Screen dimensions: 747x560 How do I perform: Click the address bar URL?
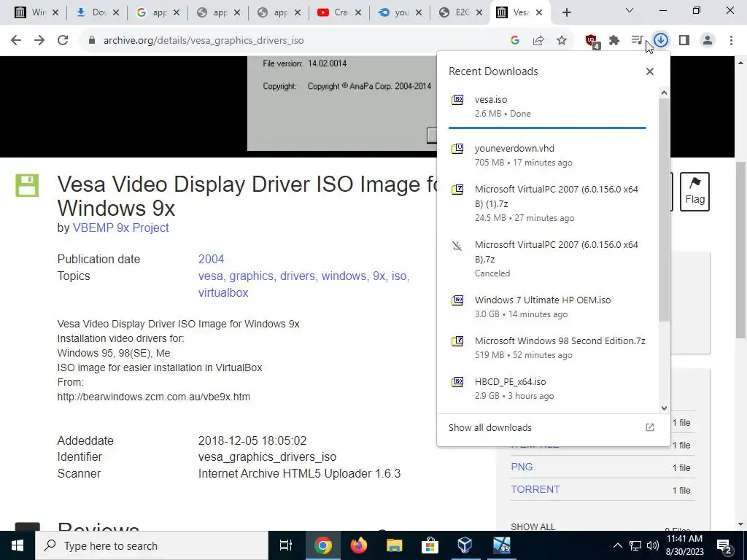click(204, 41)
